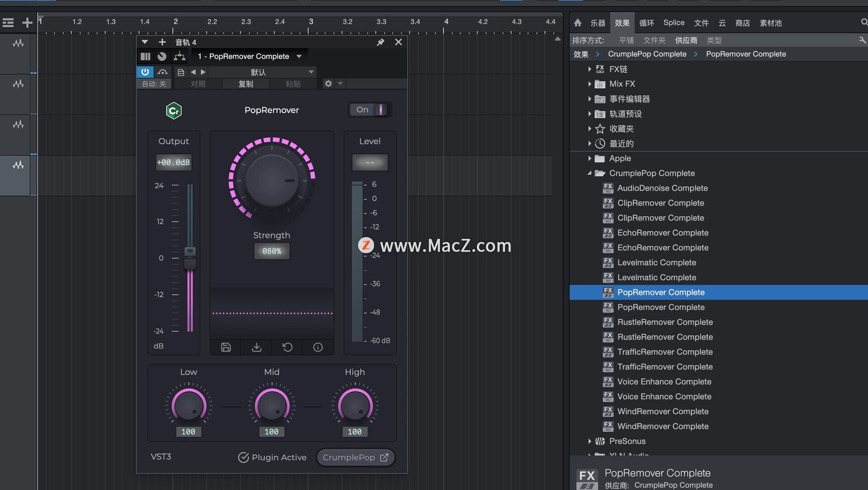Click Output value +00.0dB field

click(174, 162)
